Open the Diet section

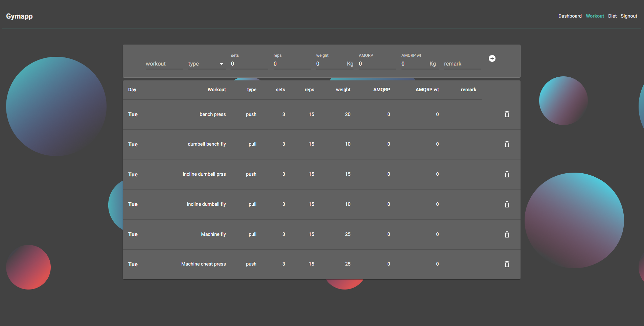[x=612, y=16]
